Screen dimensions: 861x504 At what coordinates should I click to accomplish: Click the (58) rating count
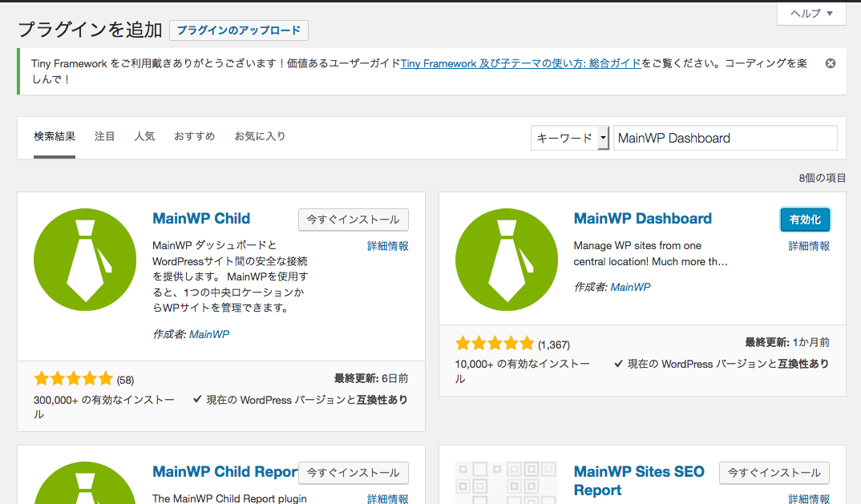(125, 380)
